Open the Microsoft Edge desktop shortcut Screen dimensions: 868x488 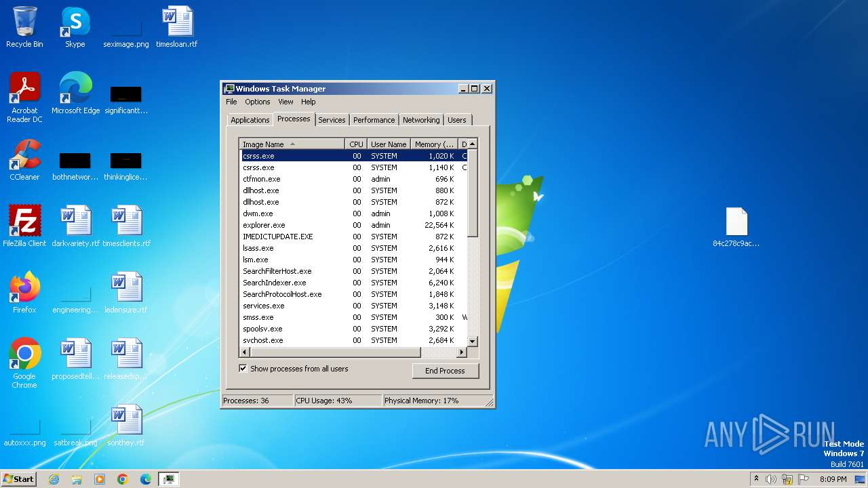point(75,94)
